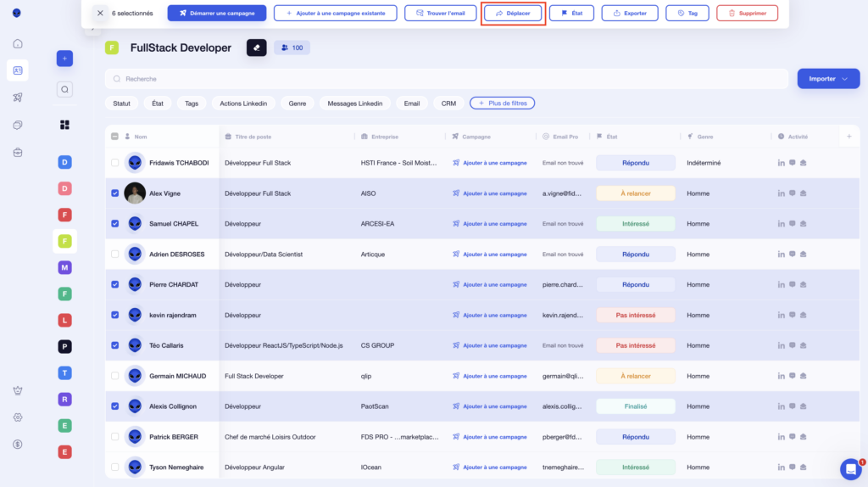Click the home icon in left sidebar

pyautogui.click(x=18, y=43)
